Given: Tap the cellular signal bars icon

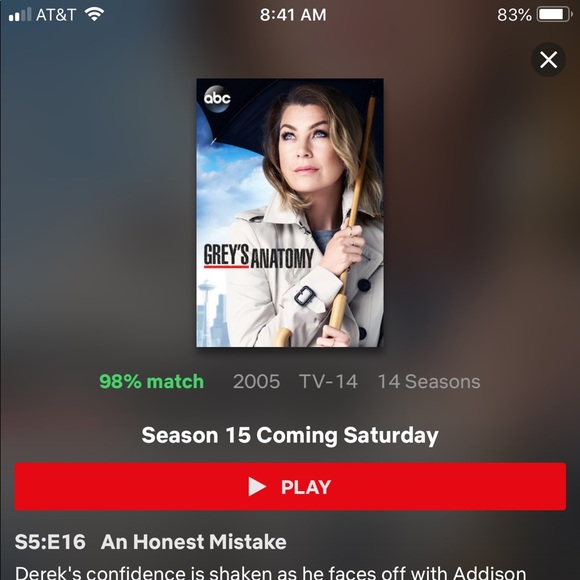Looking at the screenshot, I should [20, 15].
